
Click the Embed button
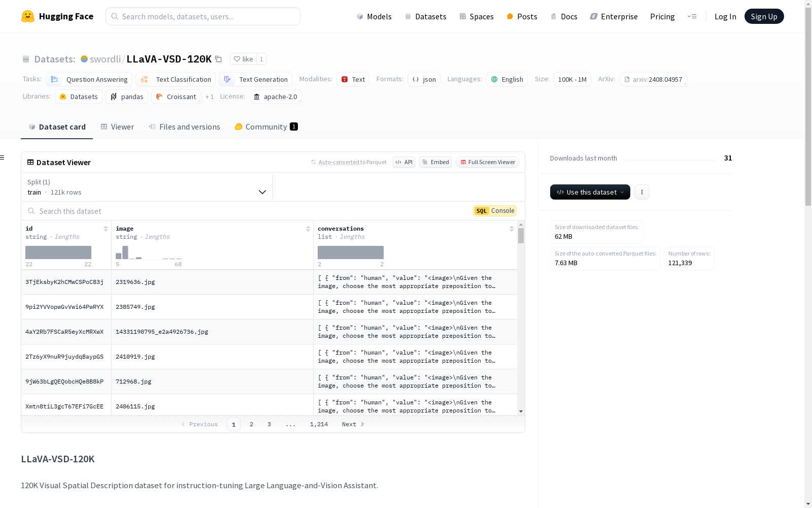435,162
